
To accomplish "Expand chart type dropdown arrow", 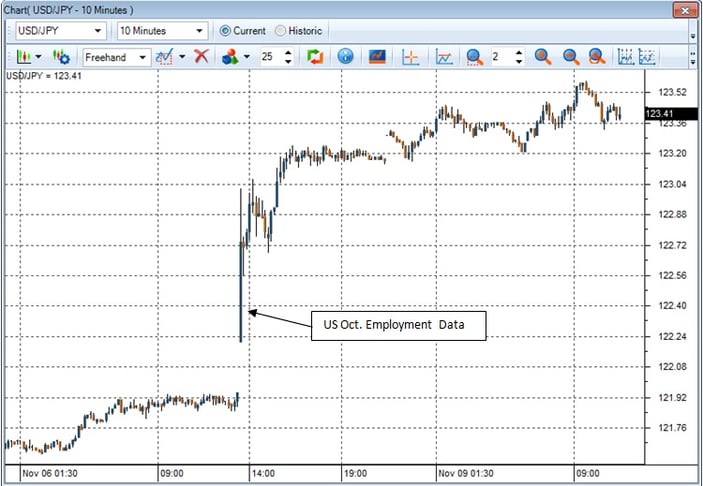I will click(38, 57).
